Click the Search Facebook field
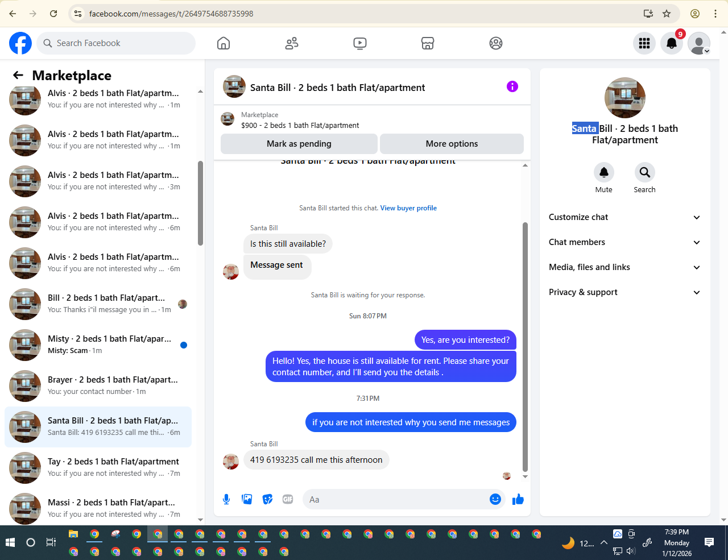Screen dimensions: 728x560 (116, 43)
